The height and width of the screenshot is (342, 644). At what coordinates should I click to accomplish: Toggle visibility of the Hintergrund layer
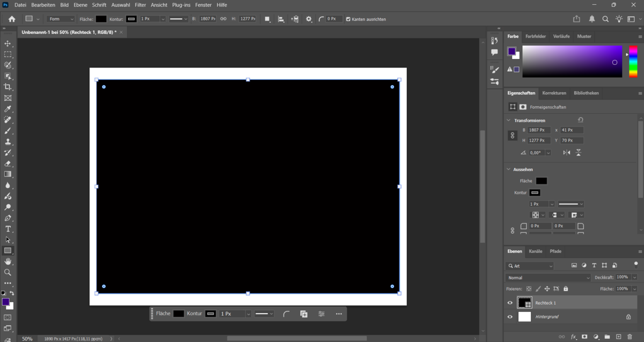pyautogui.click(x=509, y=316)
